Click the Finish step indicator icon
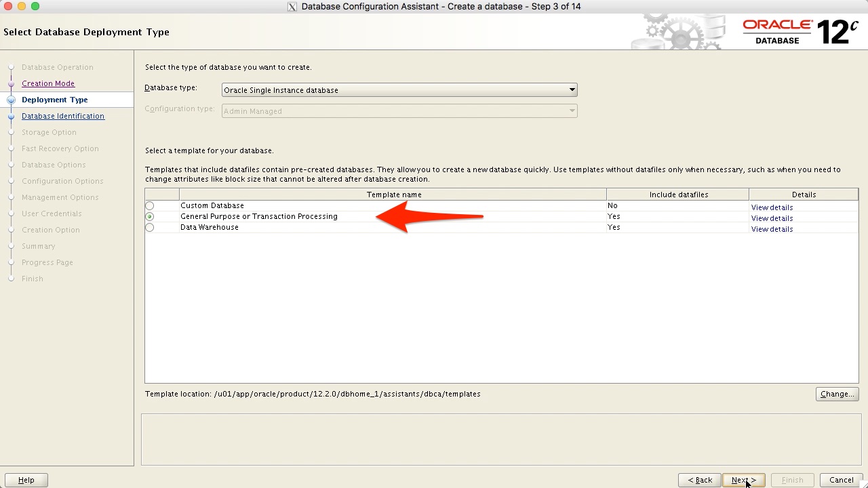The width and height of the screenshot is (868, 488). pos(12,279)
